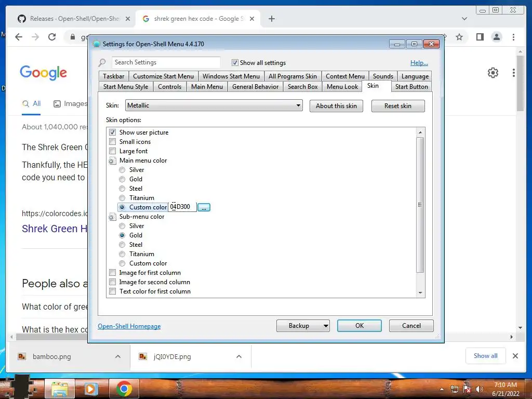Click Chrome icon in taskbar
Image resolution: width=532 pixels, height=399 pixels.
[x=124, y=389]
